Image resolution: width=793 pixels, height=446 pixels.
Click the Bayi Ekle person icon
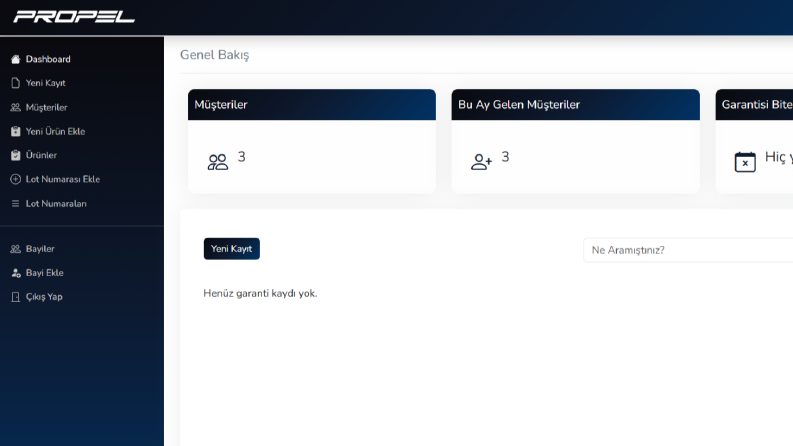coord(16,273)
